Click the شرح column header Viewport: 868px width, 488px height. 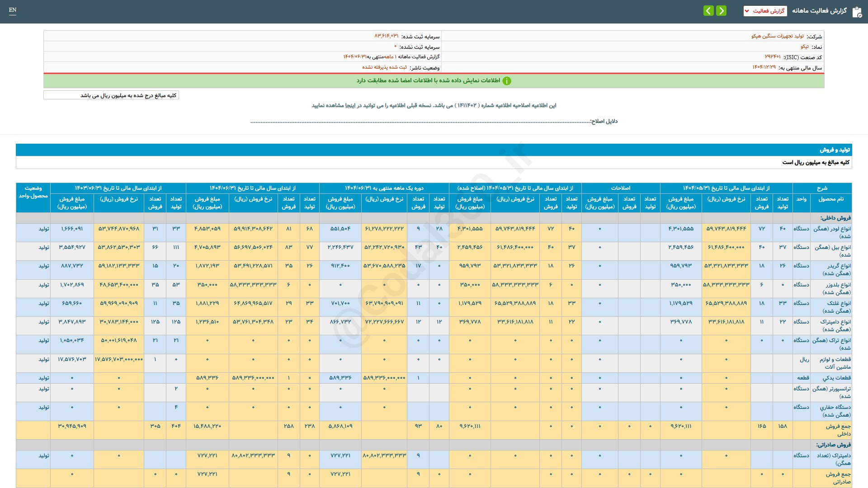tap(821, 188)
